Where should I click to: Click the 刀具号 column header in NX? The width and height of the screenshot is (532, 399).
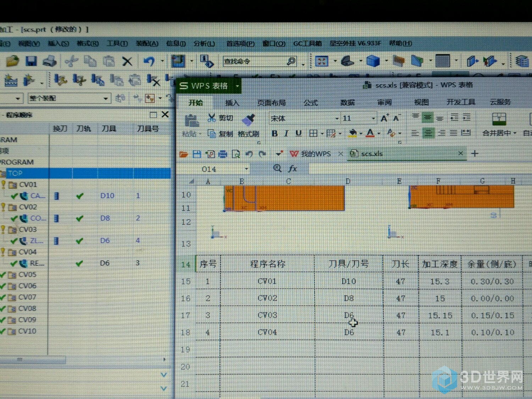pyautogui.click(x=148, y=128)
